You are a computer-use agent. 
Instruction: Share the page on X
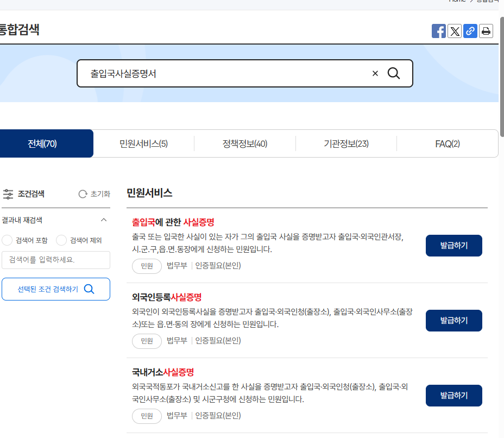[x=454, y=31]
